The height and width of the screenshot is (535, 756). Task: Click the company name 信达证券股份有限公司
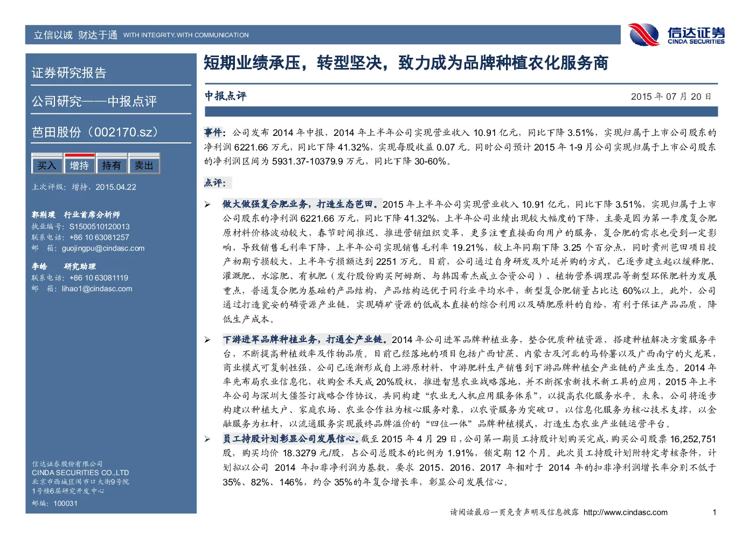67,464
